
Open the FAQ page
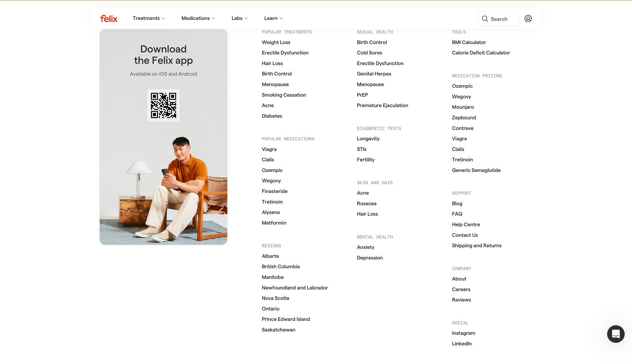click(x=457, y=214)
